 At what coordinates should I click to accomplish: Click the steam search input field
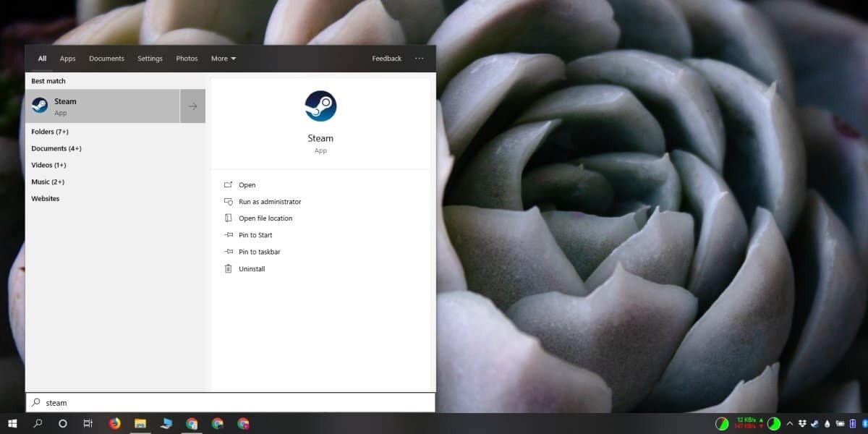point(217,402)
